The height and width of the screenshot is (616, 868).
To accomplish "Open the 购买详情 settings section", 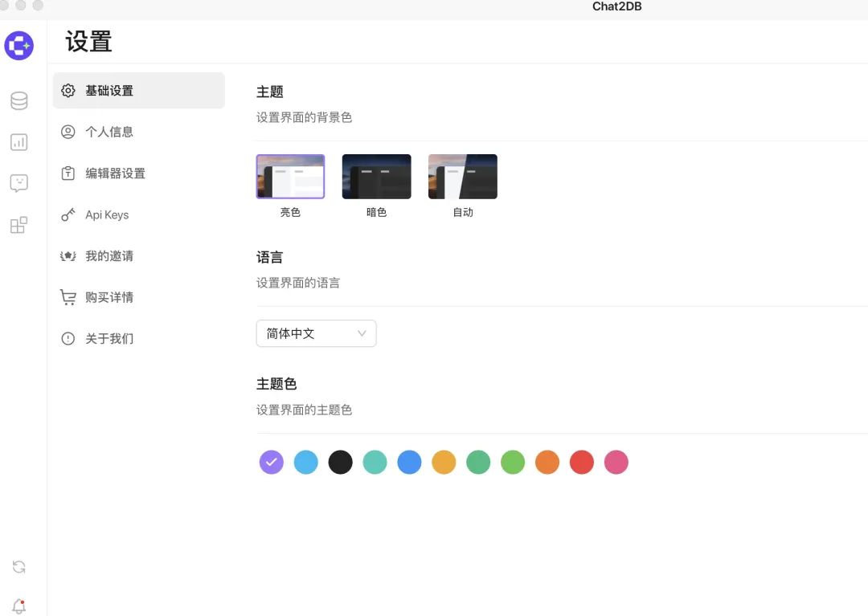I will (x=138, y=297).
